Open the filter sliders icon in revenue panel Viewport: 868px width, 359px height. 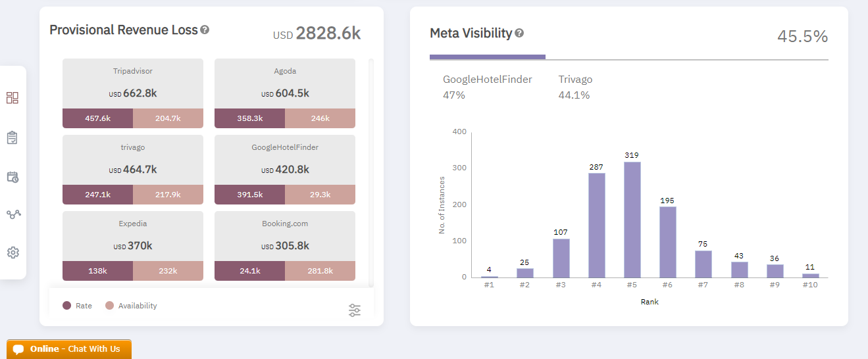coord(355,310)
